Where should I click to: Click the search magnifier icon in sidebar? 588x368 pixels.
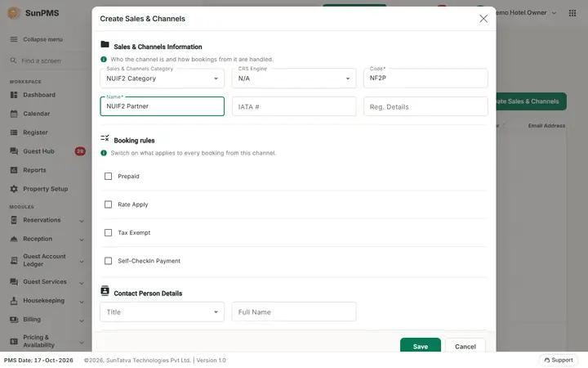13,61
